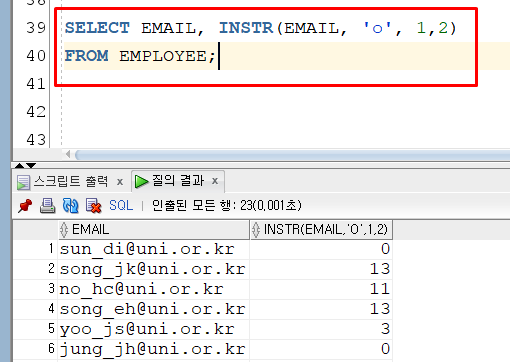The height and width of the screenshot is (362, 510).
Task: Select result row number 5 header
Action: click(x=36, y=329)
